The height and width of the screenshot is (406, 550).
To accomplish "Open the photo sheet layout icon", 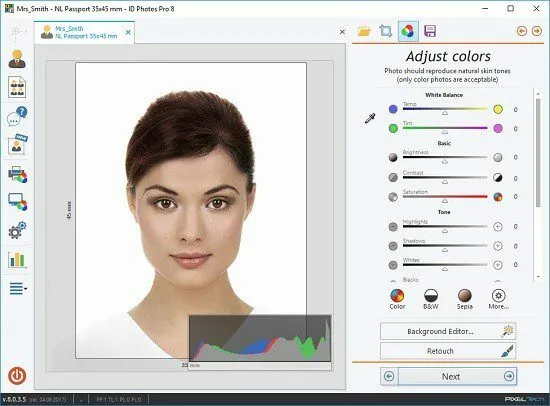I will (x=17, y=87).
